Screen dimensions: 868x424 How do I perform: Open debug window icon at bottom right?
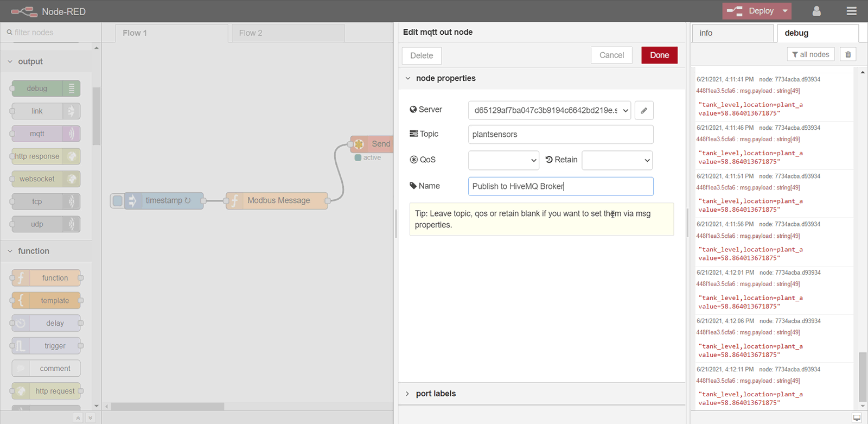coord(857,417)
